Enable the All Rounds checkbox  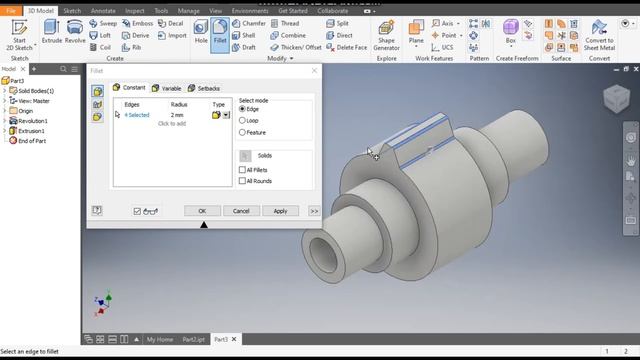tap(242, 181)
